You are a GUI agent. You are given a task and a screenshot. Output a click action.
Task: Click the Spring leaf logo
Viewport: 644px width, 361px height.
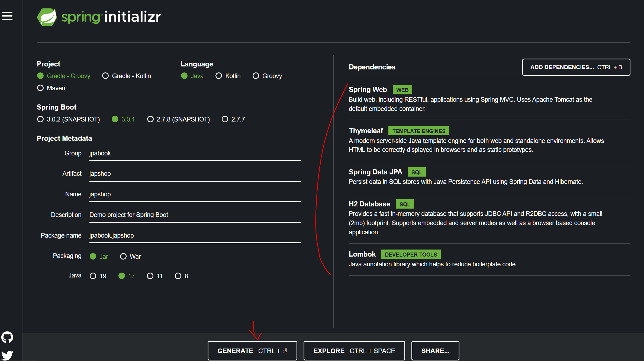[47, 17]
